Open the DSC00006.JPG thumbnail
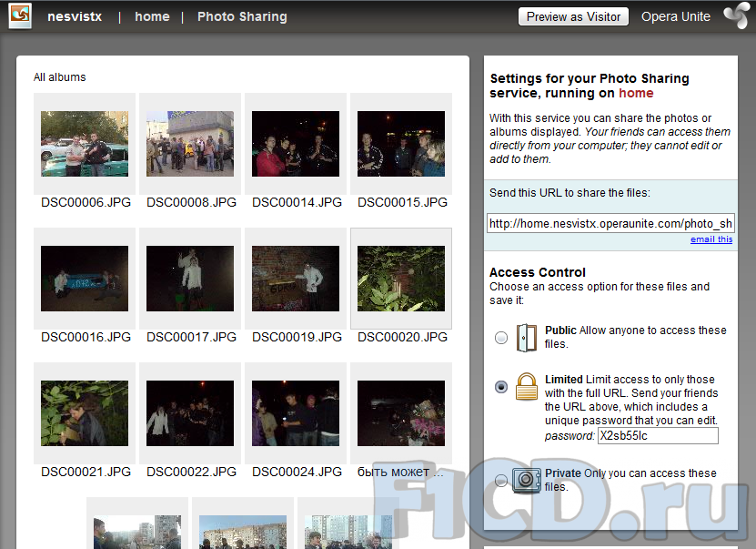The height and width of the screenshot is (549, 756). [85, 144]
